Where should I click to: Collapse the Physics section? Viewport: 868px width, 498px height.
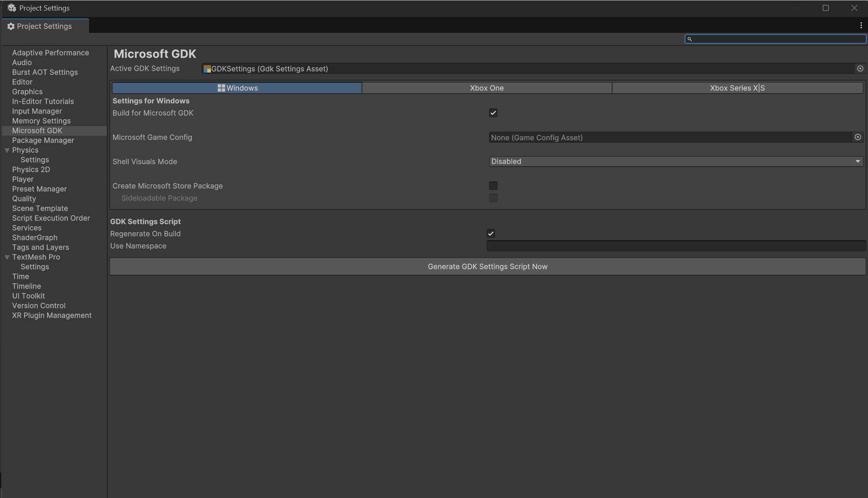pos(7,150)
